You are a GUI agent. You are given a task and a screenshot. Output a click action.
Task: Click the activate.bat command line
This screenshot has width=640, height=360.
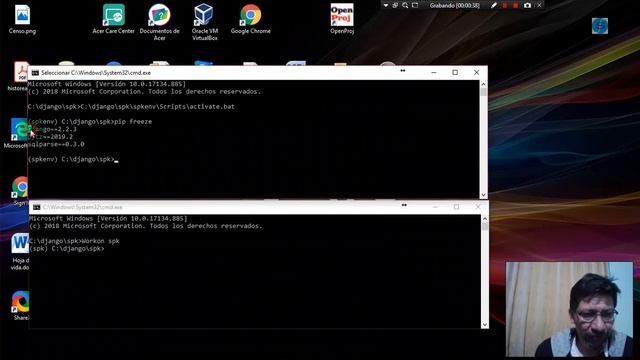pos(131,107)
